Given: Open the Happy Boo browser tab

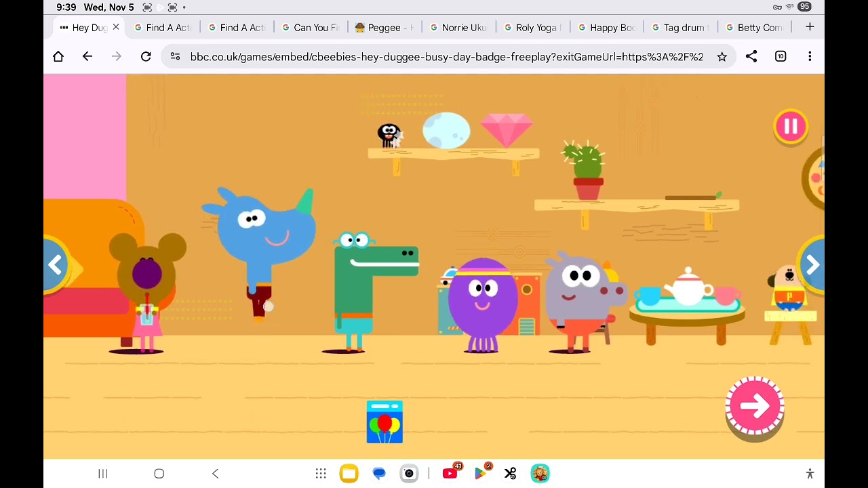Looking at the screenshot, I should [x=606, y=27].
